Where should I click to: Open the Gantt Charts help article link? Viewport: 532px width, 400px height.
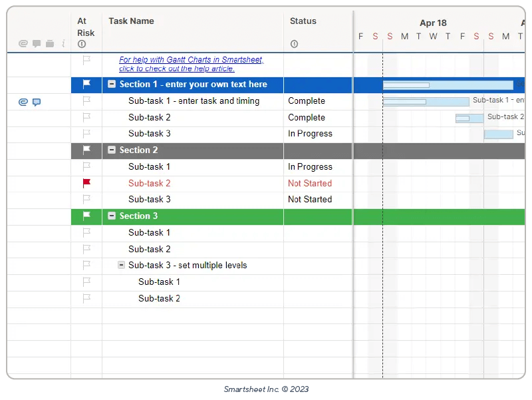click(191, 64)
